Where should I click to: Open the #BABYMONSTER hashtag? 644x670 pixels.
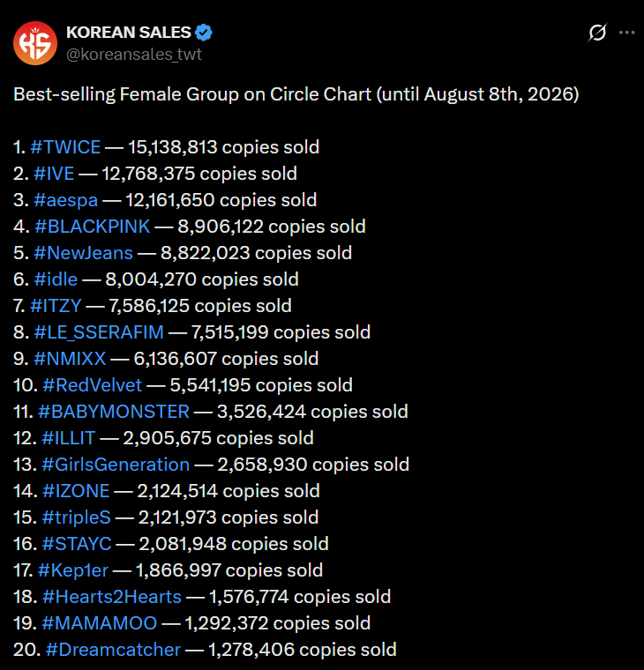coord(113,412)
